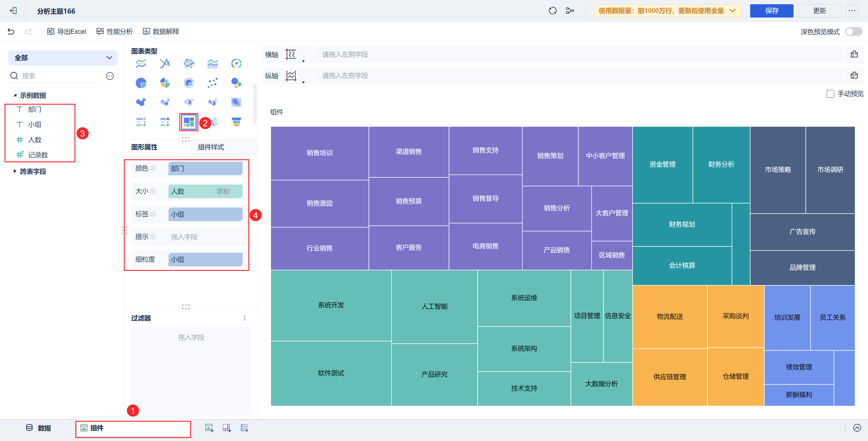Select the treemap chart type icon
Image resolution: width=868 pixels, height=441 pixels.
(188, 122)
